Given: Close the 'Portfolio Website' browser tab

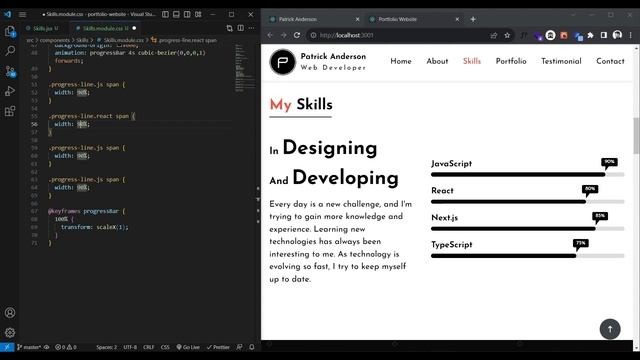Looking at the screenshot, I should (457, 19).
